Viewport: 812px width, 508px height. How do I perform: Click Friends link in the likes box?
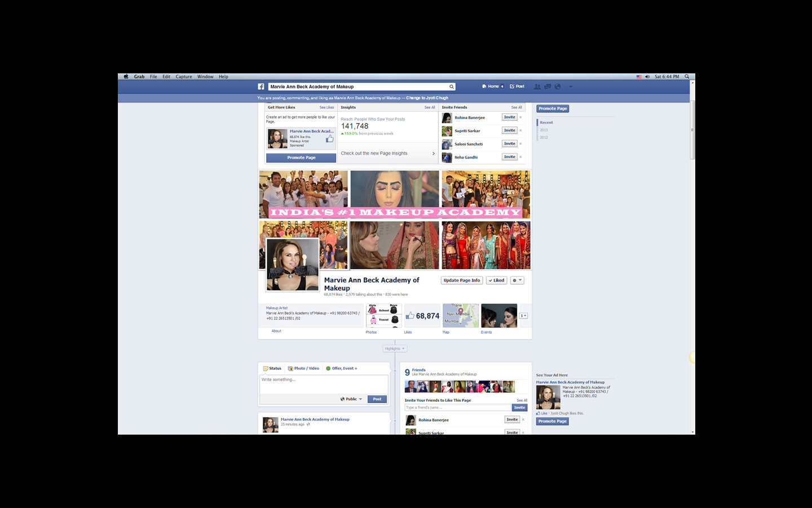coord(418,370)
